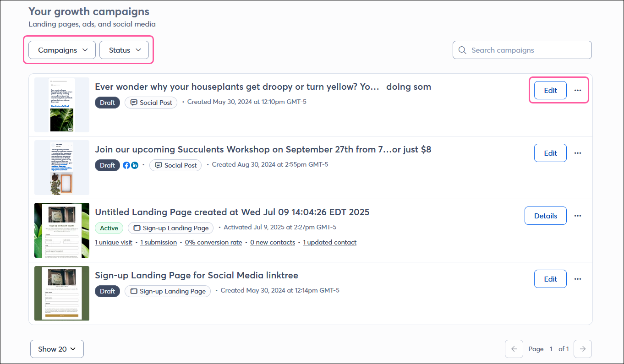Open Details for the Untitled Landing Page
This screenshot has width=624, height=364.
coord(545,216)
